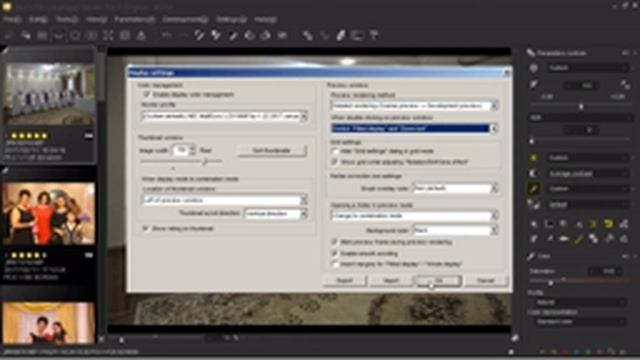Image resolution: width=640 pixels, height=360 pixels.
Task: Click the highlighted yellow color pen icon
Action: 533,189
